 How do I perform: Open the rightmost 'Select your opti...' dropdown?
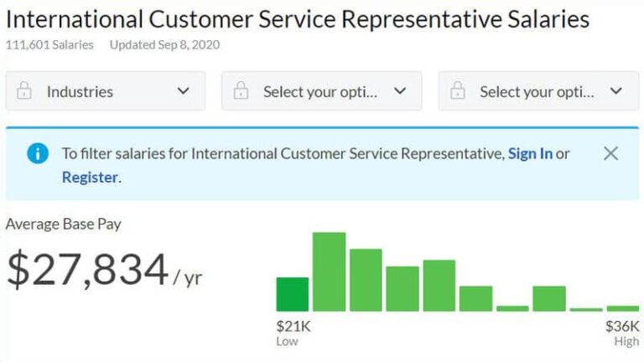(538, 90)
